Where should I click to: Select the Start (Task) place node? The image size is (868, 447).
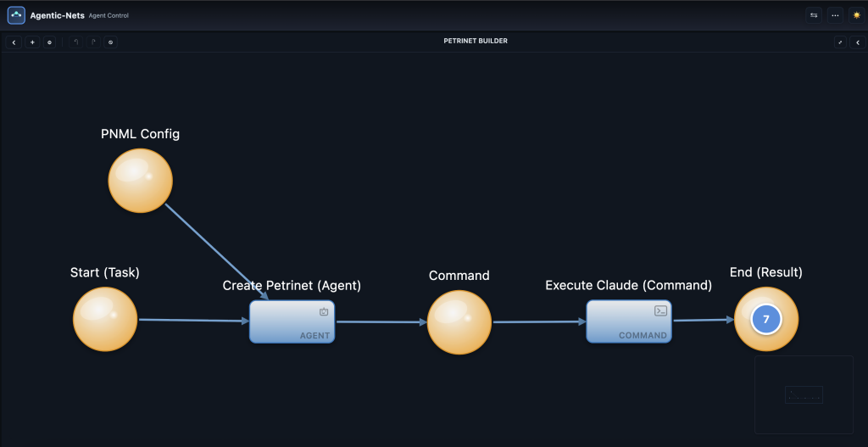pos(105,320)
